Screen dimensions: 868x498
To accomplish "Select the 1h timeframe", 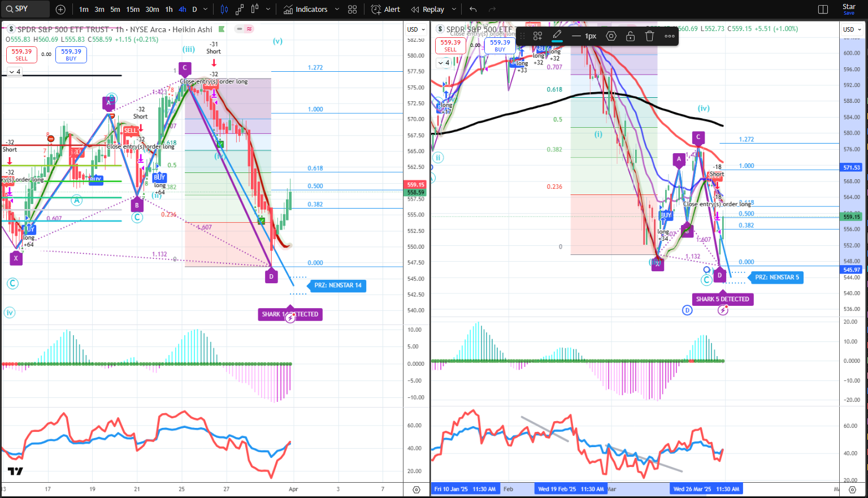I will click(x=169, y=9).
